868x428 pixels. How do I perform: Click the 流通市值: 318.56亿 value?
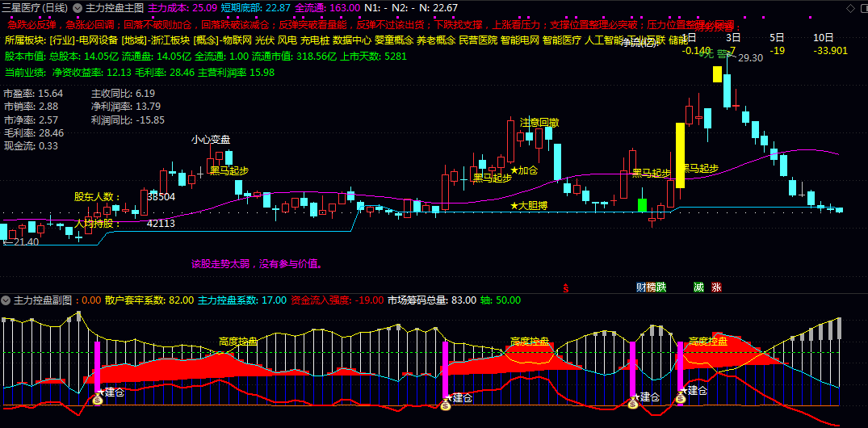click(293, 57)
